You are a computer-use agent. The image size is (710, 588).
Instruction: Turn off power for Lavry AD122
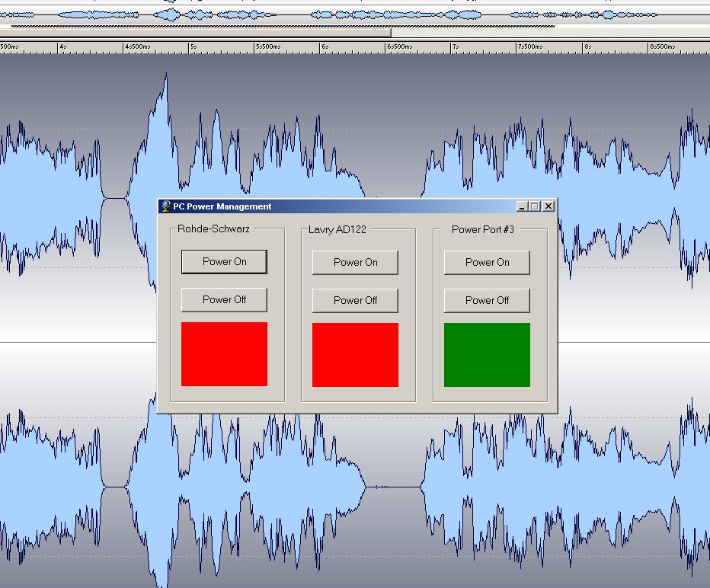click(356, 301)
